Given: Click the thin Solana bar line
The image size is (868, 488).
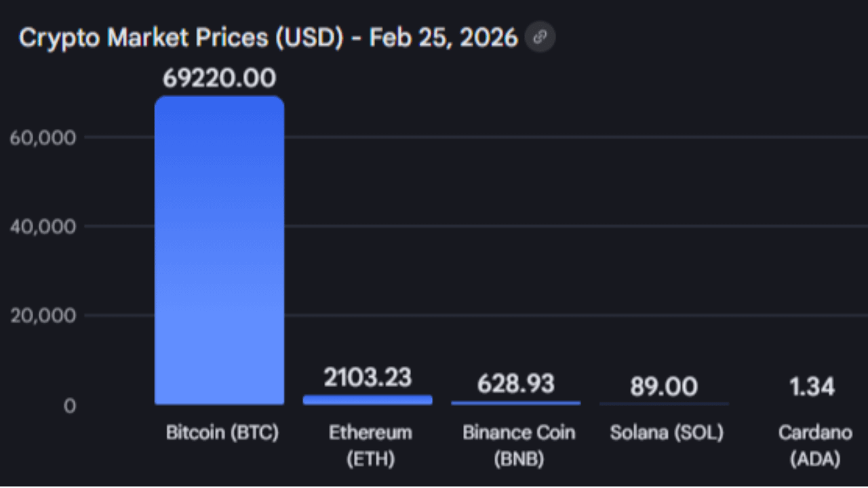Looking at the screenshot, I should pyautogui.click(x=664, y=404).
